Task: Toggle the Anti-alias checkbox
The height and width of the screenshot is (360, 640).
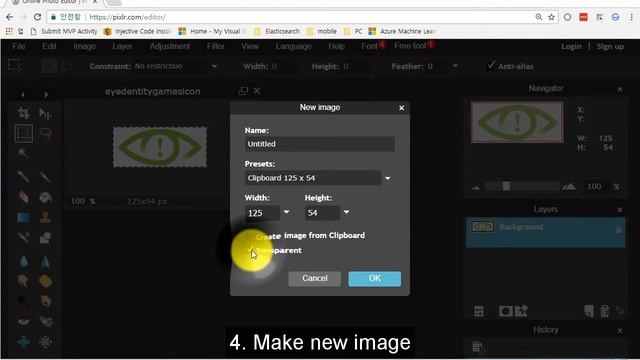Action: click(491, 65)
